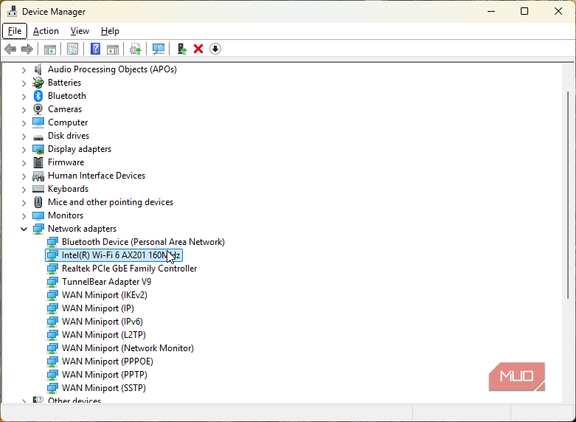This screenshot has height=422, width=576.
Task: Expand the Cameras node chevron
Action: [24, 110]
